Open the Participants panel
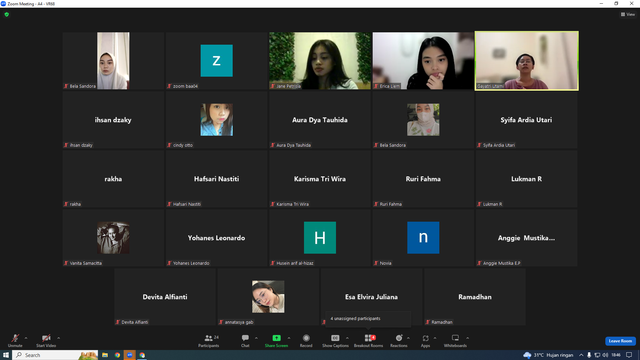 [x=209, y=340]
